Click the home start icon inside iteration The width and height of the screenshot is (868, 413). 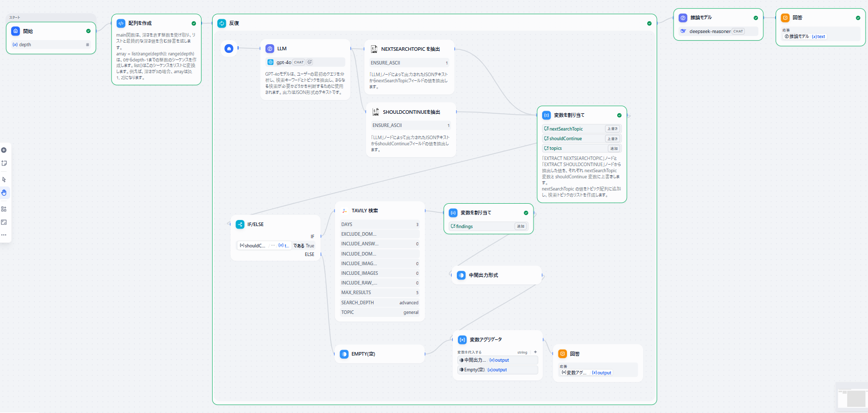pyautogui.click(x=229, y=49)
